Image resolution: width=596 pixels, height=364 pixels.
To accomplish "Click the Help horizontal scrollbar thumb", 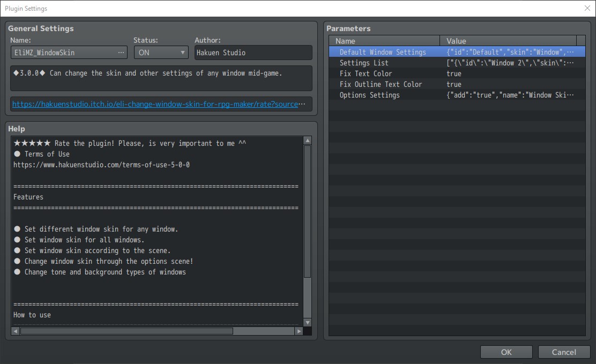I will (x=126, y=331).
